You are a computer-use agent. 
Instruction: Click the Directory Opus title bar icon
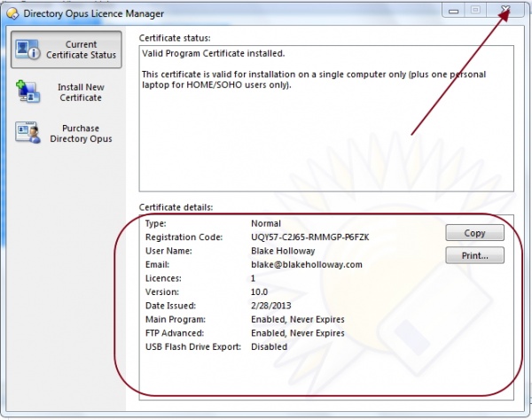(12, 13)
